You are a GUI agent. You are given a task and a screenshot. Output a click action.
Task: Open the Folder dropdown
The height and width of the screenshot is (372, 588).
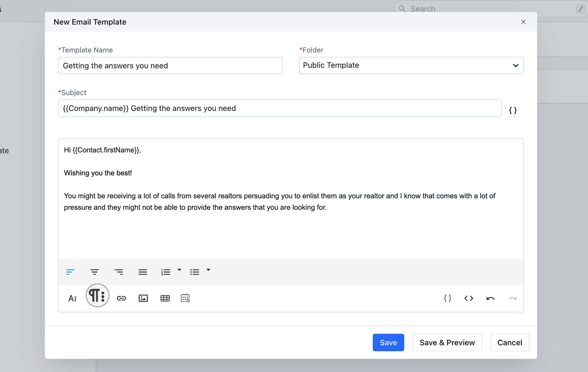click(x=411, y=66)
